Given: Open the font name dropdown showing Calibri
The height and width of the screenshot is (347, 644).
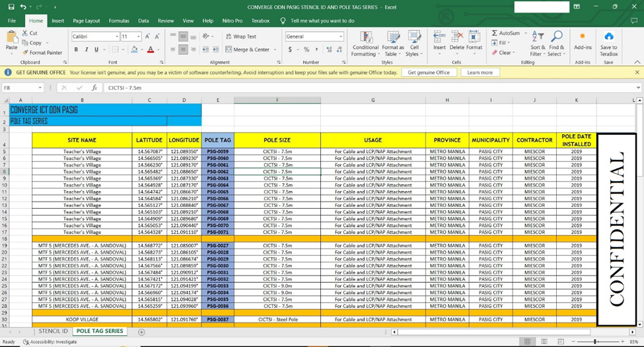Looking at the screenshot, I should (117, 36).
